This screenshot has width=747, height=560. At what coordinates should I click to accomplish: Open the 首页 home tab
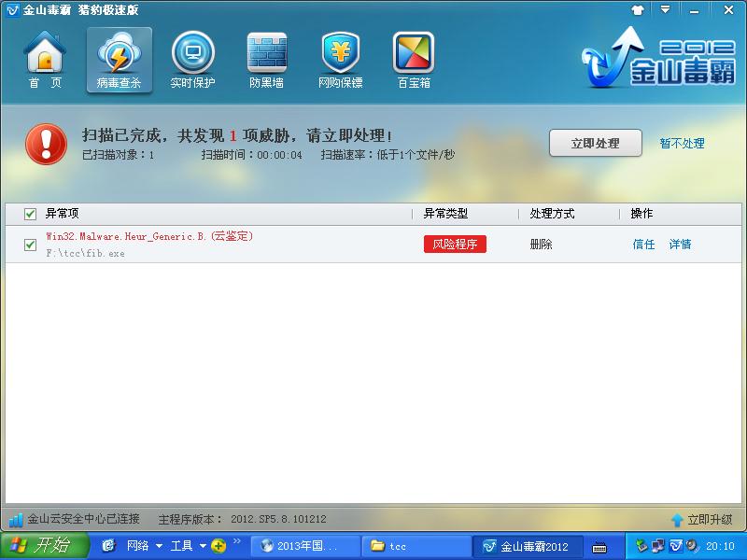click(x=45, y=60)
